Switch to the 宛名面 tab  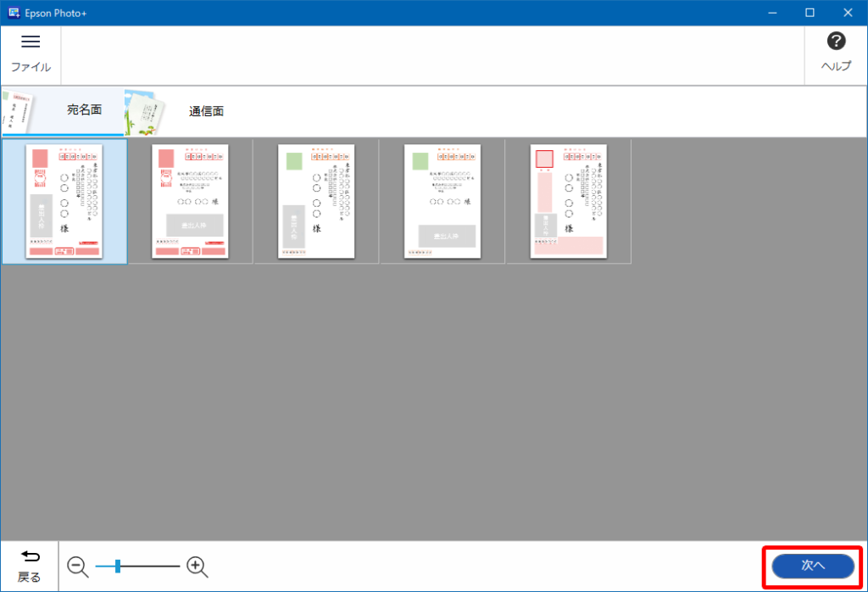[x=84, y=110]
